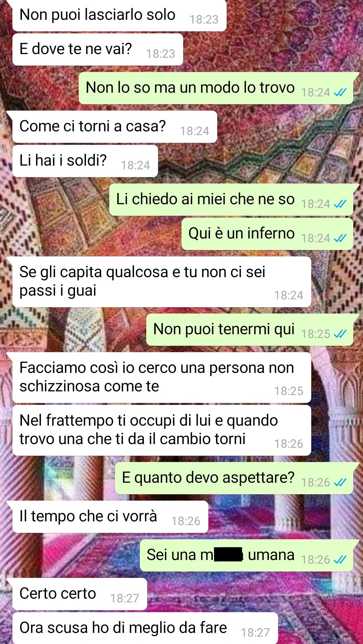Tap the 'Nel frattempo ti occupi di lui' message

pyautogui.click(x=162, y=430)
